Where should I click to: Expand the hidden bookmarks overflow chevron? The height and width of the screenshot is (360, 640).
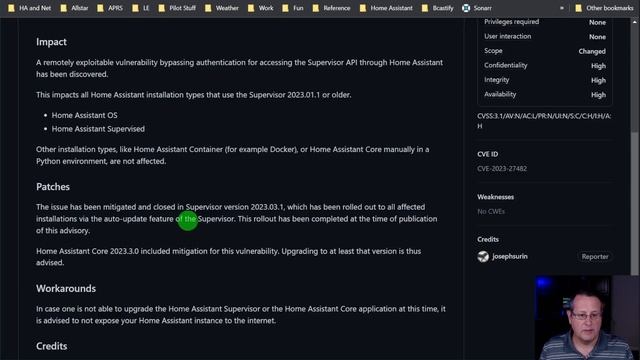click(562, 8)
